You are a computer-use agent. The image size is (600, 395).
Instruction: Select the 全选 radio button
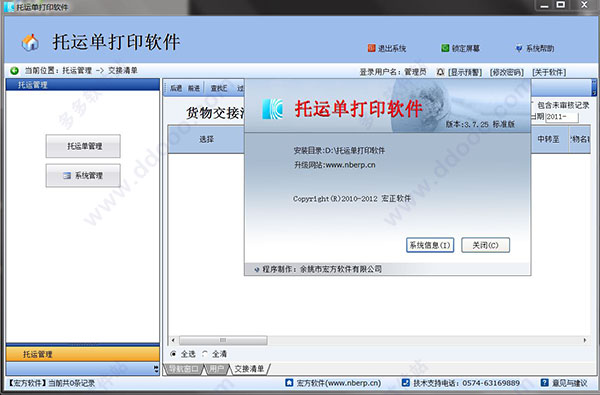tap(173, 354)
